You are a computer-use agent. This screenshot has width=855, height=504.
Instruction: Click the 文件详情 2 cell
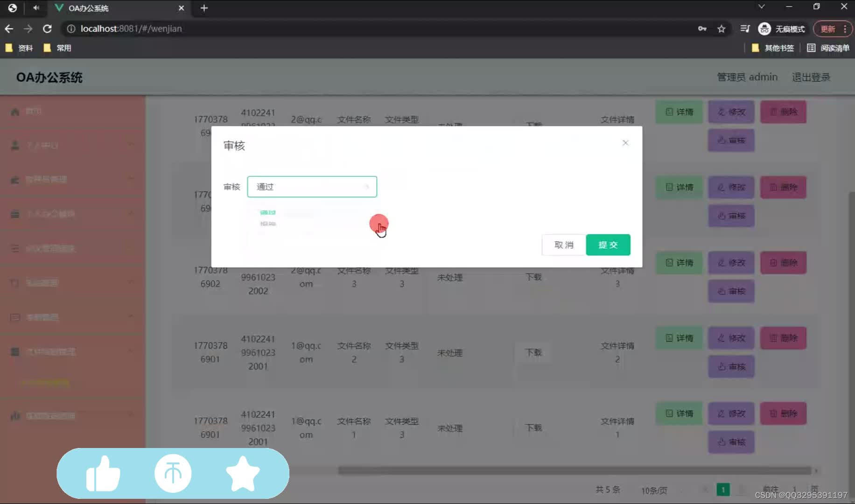[x=617, y=352]
